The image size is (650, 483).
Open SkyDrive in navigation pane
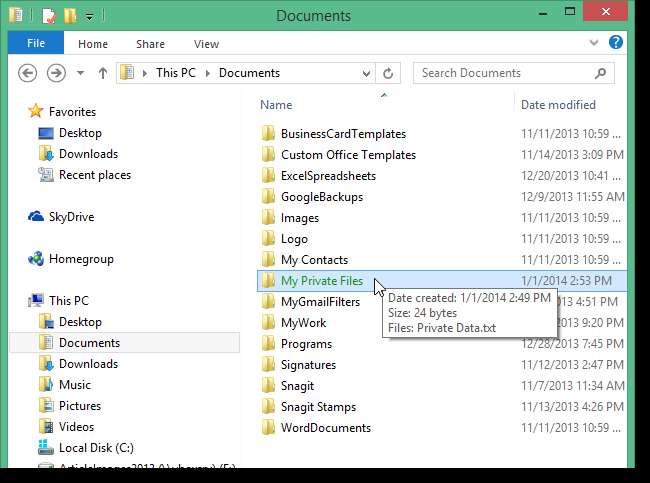71,217
